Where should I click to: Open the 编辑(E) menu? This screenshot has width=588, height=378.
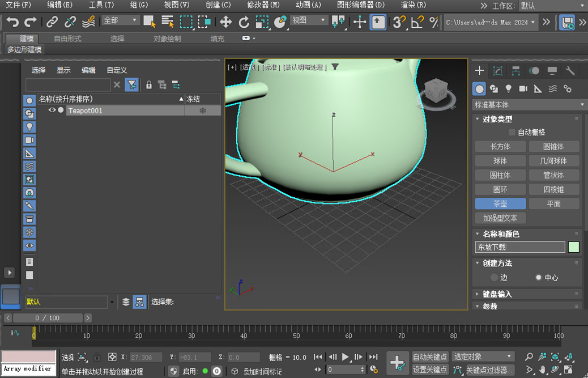[60, 5]
